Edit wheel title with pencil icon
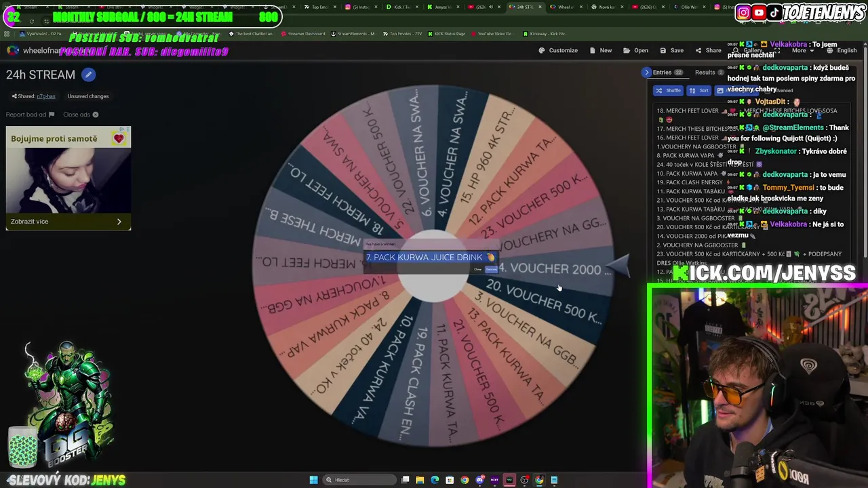The height and width of the screenshot is (488, 868). tap(89, 75)
